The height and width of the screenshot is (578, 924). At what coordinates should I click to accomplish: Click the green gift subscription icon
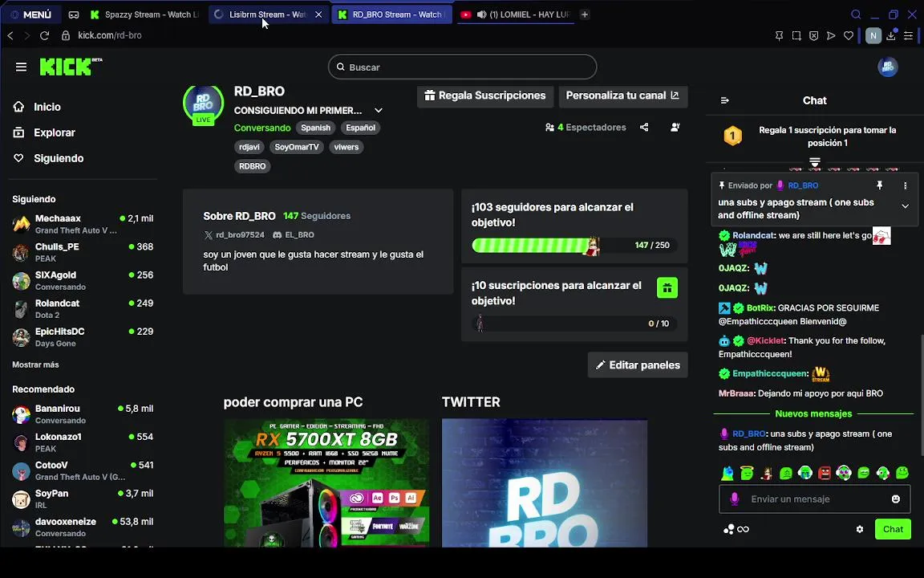[667, 288]
